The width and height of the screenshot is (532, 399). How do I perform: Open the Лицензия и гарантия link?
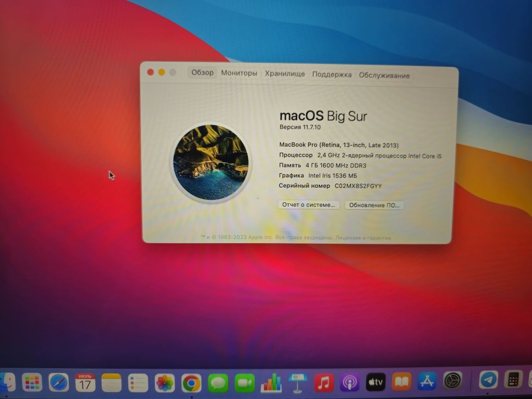click(363, 238)
